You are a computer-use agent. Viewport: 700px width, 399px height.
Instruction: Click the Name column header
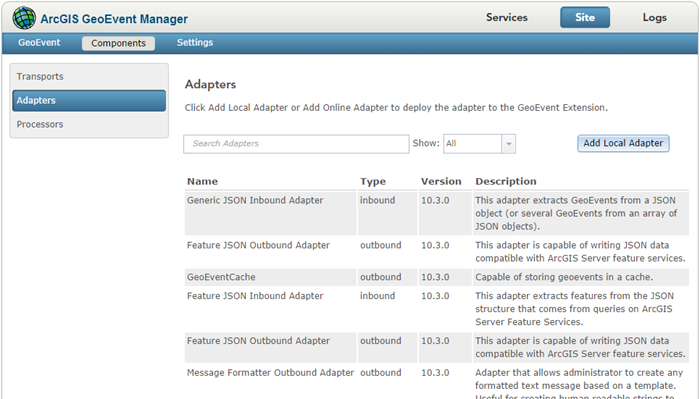pyautogui.click(x=202, y=182)
